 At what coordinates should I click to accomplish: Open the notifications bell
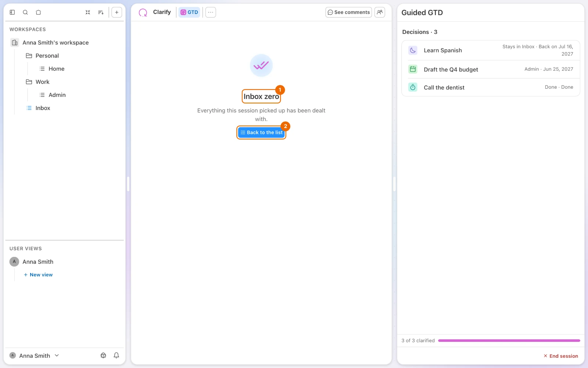tap(116, 355)
